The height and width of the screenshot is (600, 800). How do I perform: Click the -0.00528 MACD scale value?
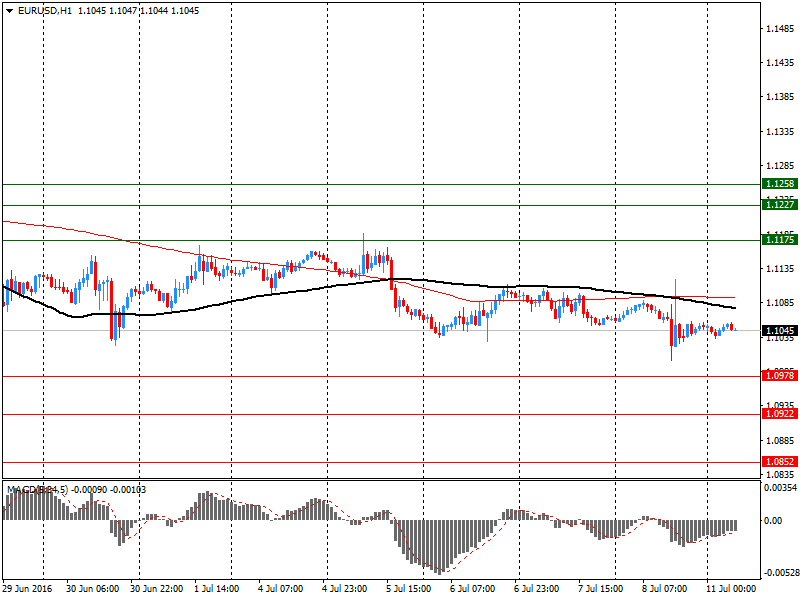pyautogui.click(x=781, y=573)
